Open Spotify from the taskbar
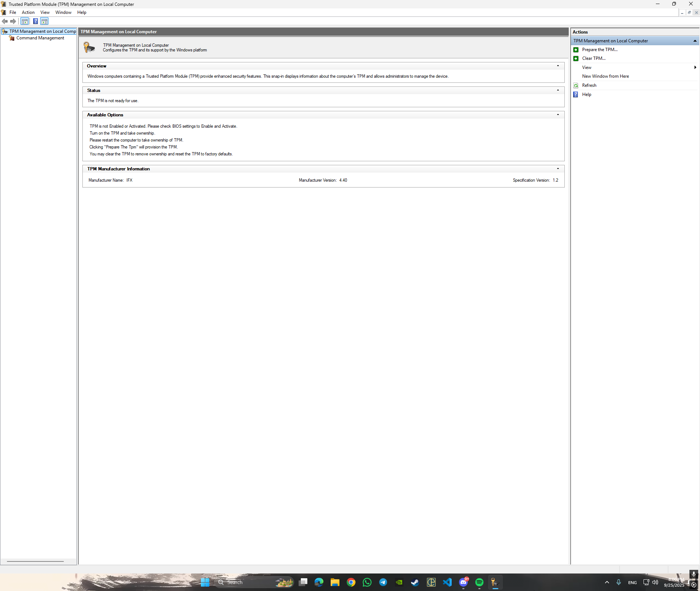Viewport: 700px width, 591px height. point(479,582)
